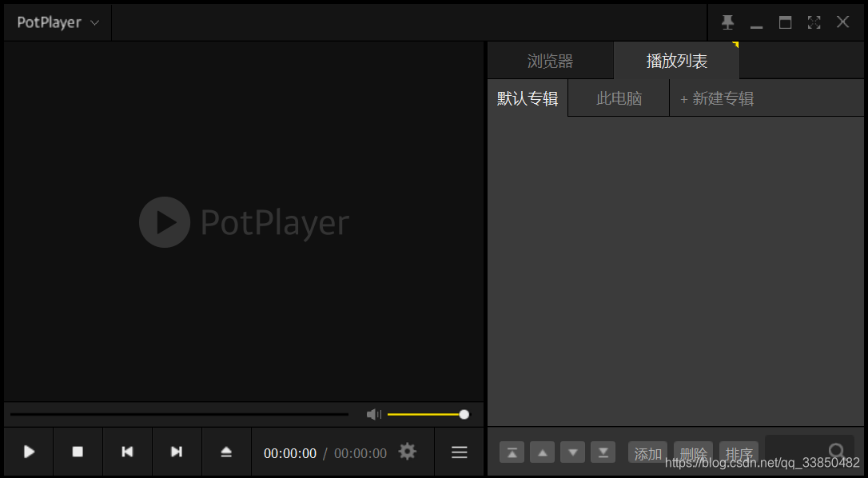This screenshot has height=478, width=868.
Task: Pin the window always on top
Action: click(x=727, y=22)
